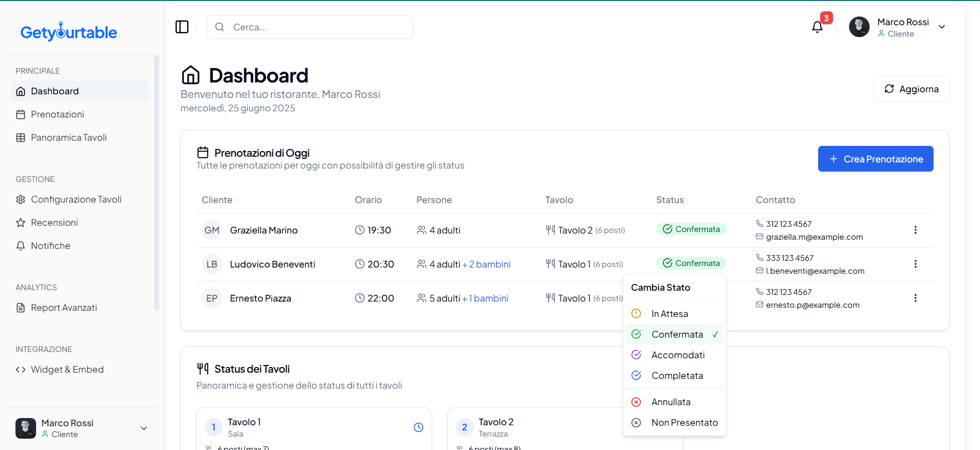Click the LB avatar initials
Image resolution: width=980 pixels, height=450 pixels.
[x=212, y=264]
